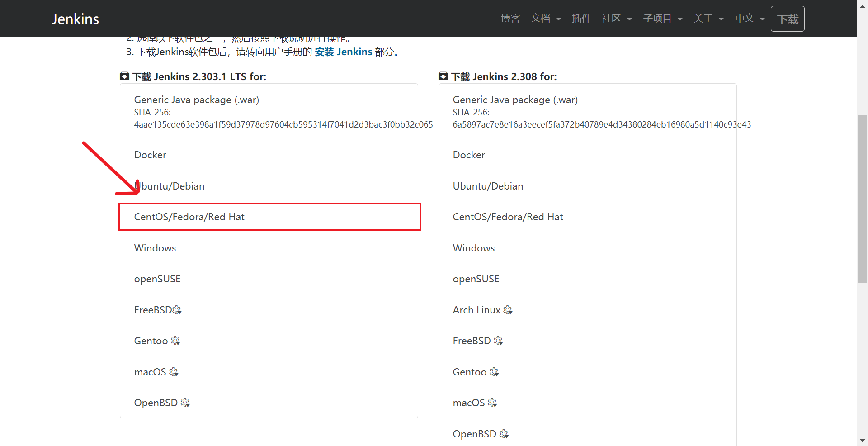Select openSUSE under LTS 2.303.1
The image size is (868, 446).
point(269,279)
